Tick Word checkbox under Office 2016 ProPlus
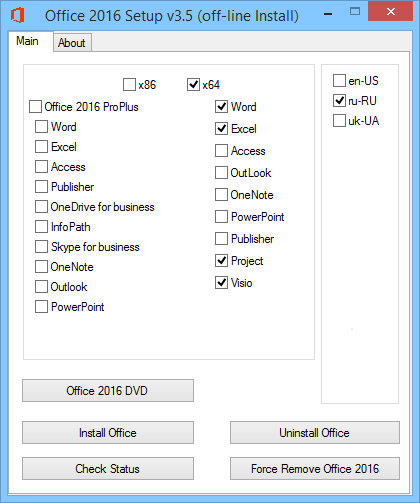The width and height of the screenshot is (420, 503). click(x=41, y=127)
